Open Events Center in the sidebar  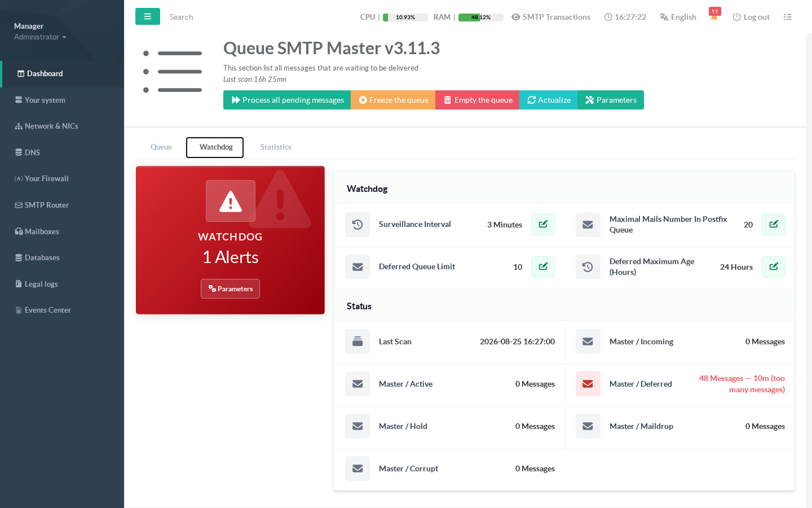click(62, 310)
